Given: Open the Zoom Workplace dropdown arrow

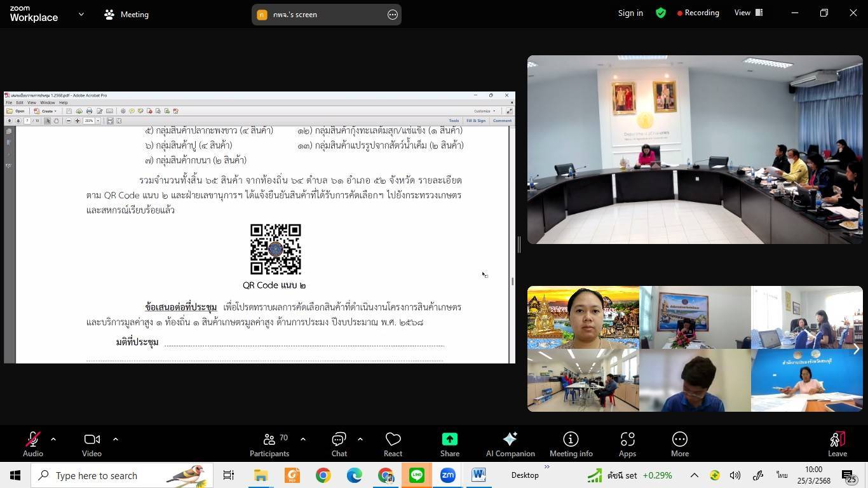Looking at the screenshot, I should 81,14.
